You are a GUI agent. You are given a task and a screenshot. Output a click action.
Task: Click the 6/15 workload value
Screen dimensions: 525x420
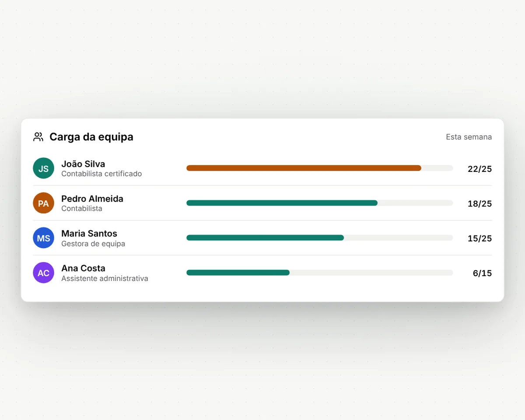482,273
